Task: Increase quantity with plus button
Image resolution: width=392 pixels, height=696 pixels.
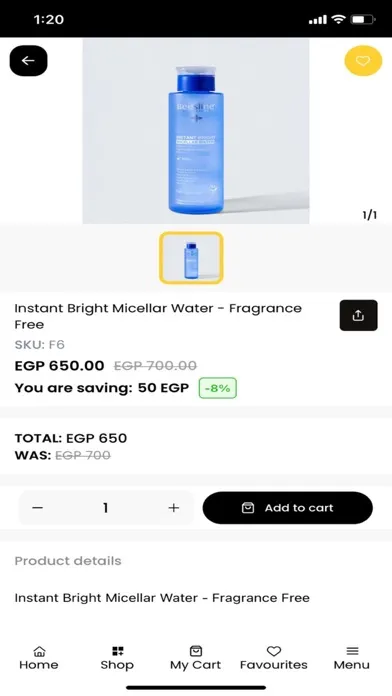Action: (174, 508)
